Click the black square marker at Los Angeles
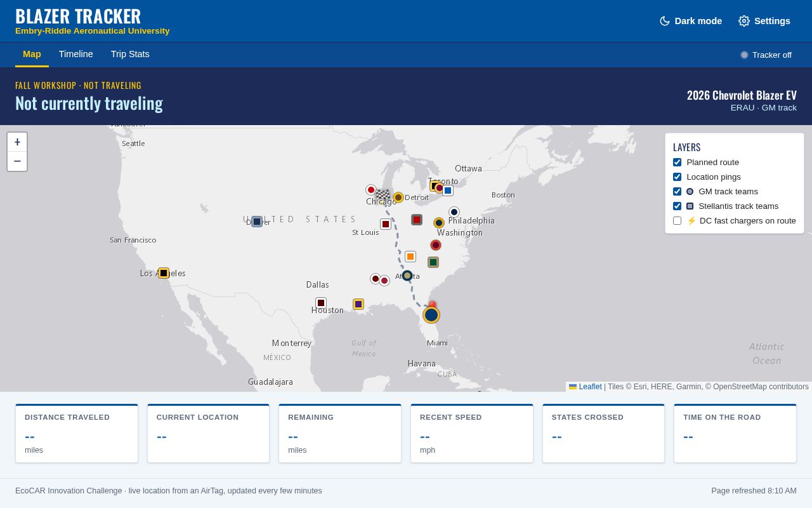The height and width of the screenshot is (508, 812). point(164,273)
